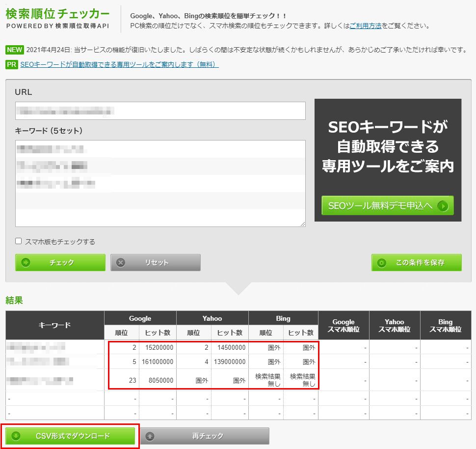Click the Google rank 23 cell
Screen dimensions: 476x449
pos(122,380)
